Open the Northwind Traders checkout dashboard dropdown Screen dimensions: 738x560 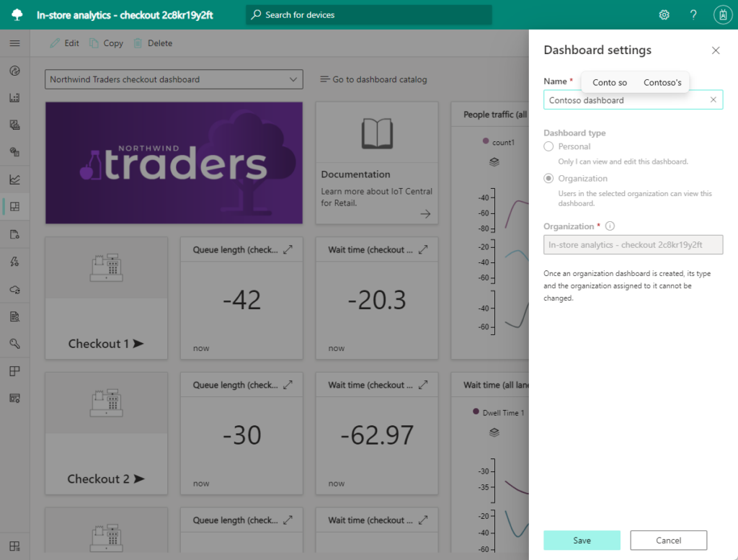click(173, 79)
